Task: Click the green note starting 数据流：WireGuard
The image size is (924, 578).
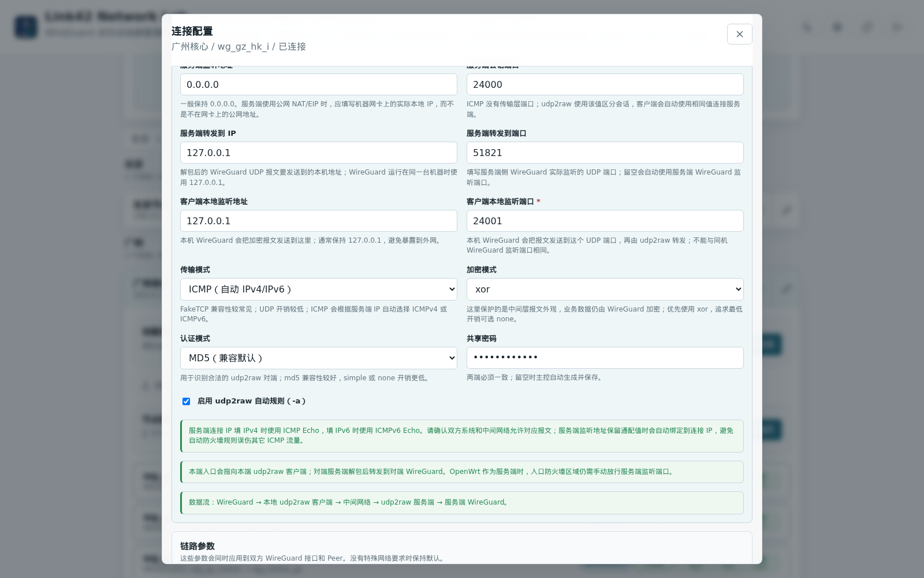Action: pos(462,503)
